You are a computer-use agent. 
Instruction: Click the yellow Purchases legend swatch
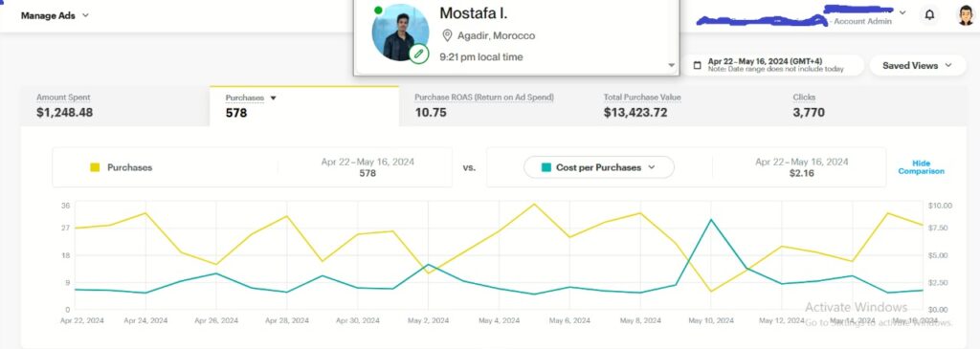pos(95,167)
